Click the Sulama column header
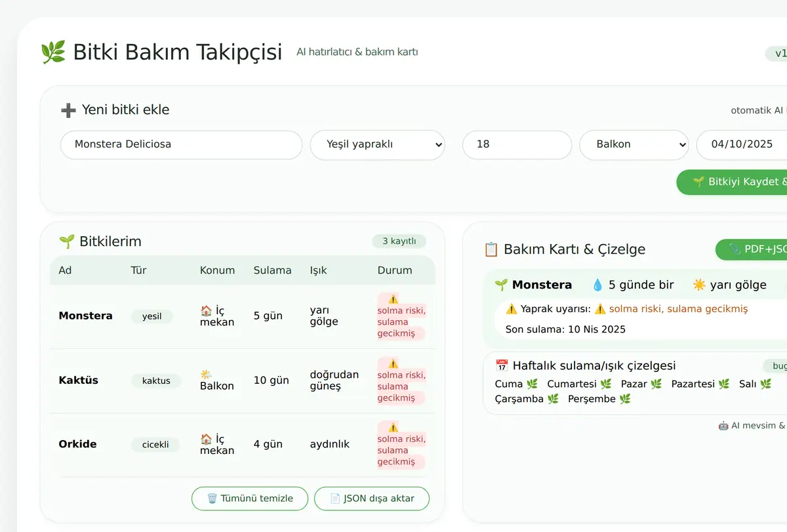Image resolution: width=787 pixels, height=532 pixels. [272, 270]
